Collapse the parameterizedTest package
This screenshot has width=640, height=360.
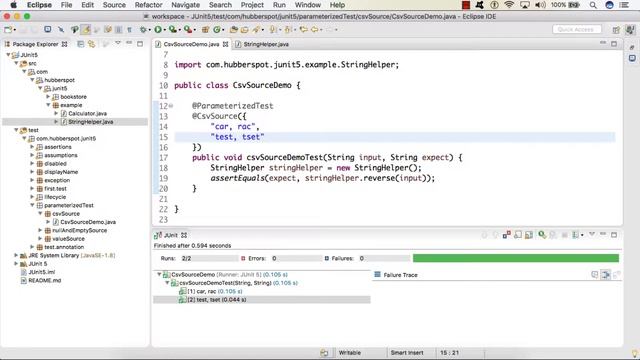tap(32, 205)
